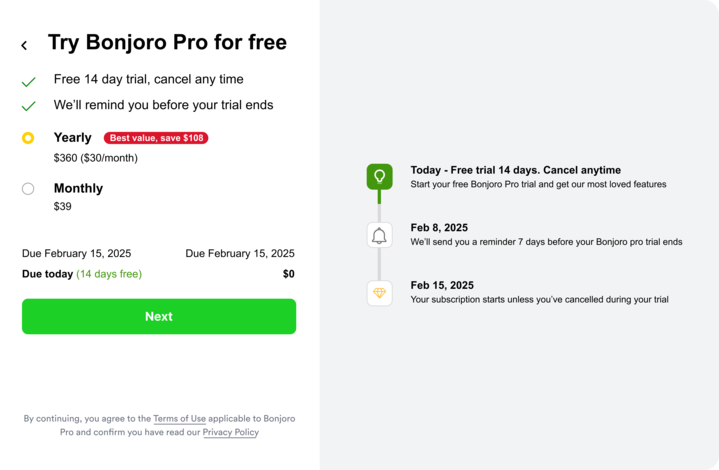Click the Monthly plan label

[78, 188]
